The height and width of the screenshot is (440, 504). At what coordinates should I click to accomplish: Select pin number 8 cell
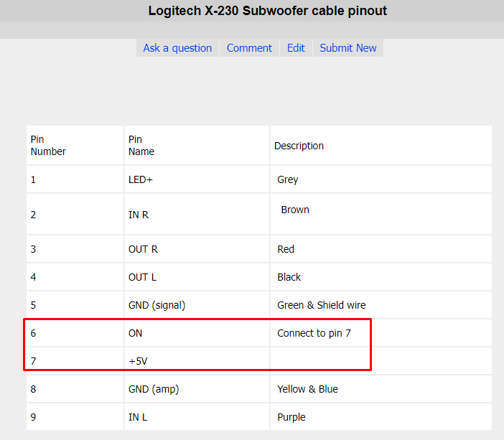(x=75, y=389)
